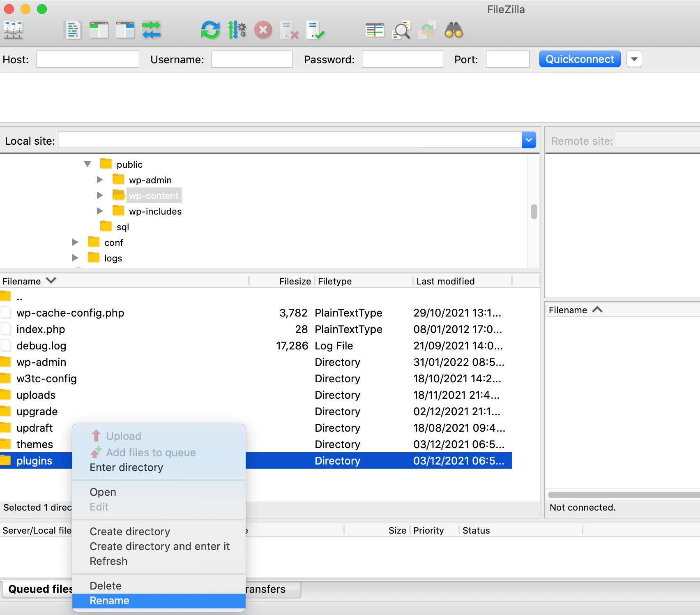This screenshot has height=615, width=700.
Task: Click the Local site path field
Action: [x=290, y=140]
